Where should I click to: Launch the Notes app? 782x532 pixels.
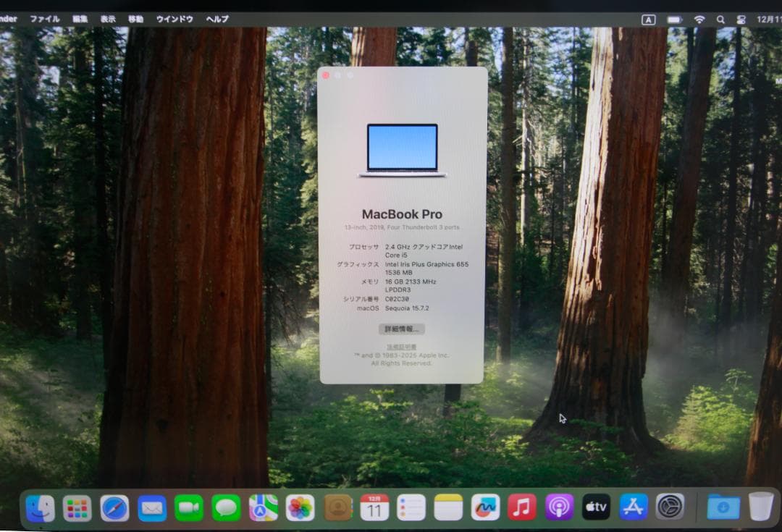click(447, 507)
